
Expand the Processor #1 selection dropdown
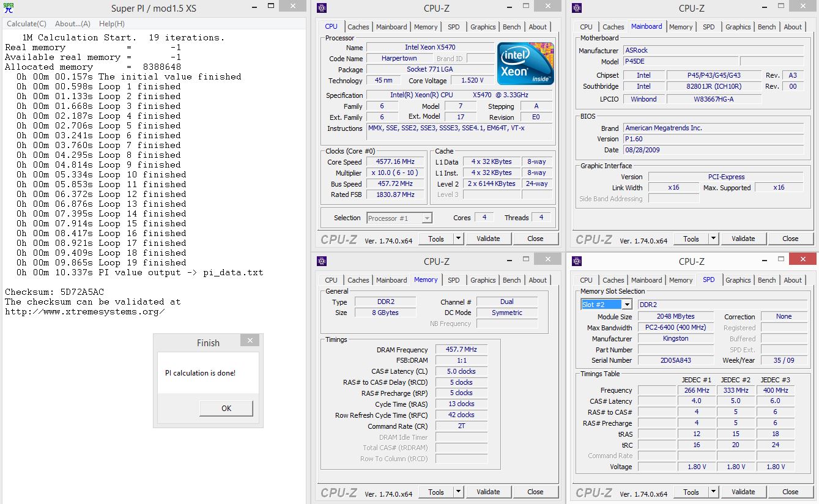click(x=427, y=218)
